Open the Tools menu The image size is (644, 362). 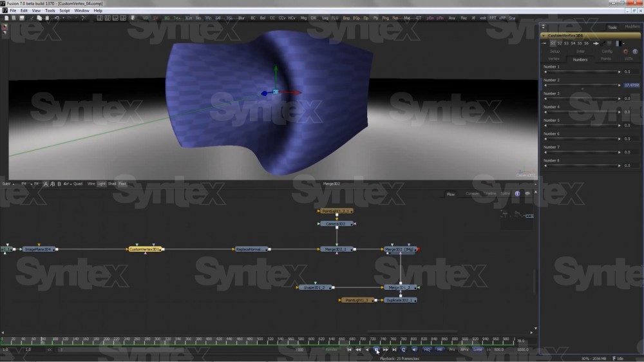pyautogui.click(x=50, y=11)
